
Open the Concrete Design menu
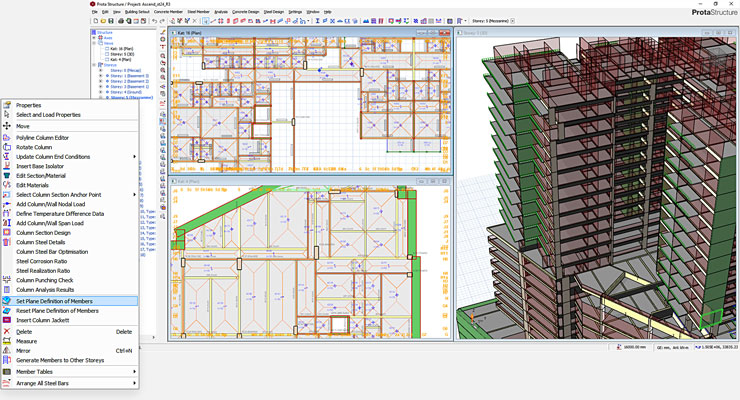245,12
